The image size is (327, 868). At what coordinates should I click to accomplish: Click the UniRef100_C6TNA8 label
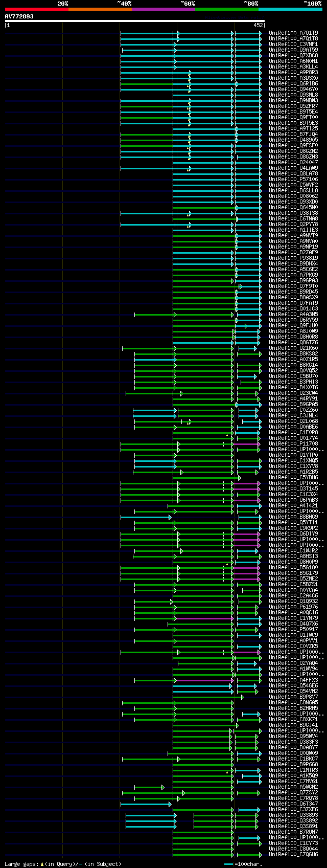click(293, 218)
